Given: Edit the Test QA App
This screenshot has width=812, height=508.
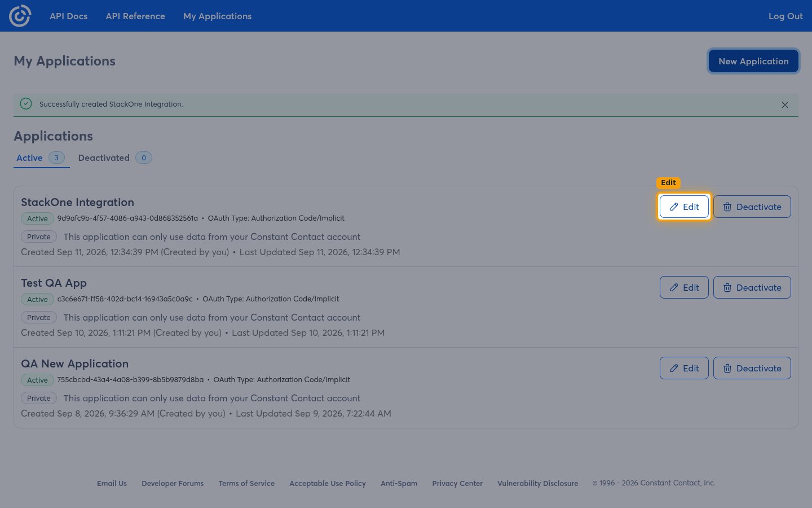Looking at the screenshot, I should point(684,287).
